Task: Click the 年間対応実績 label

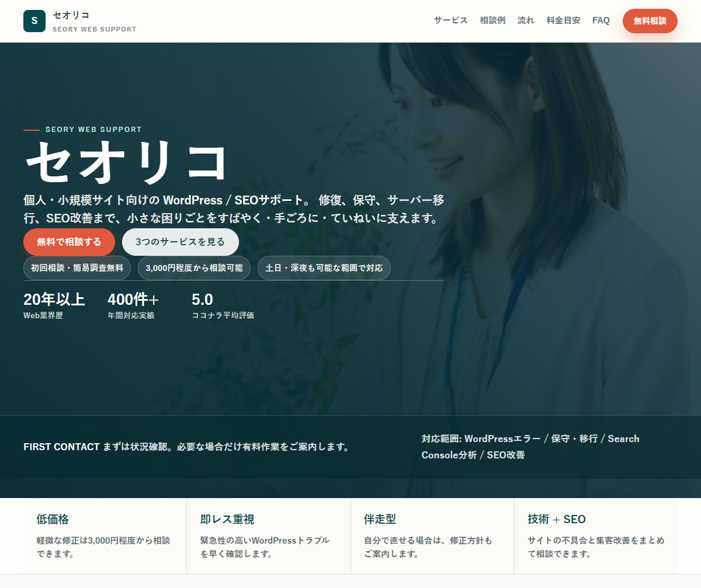Action: pyautogui.click(x=131, y=315)
